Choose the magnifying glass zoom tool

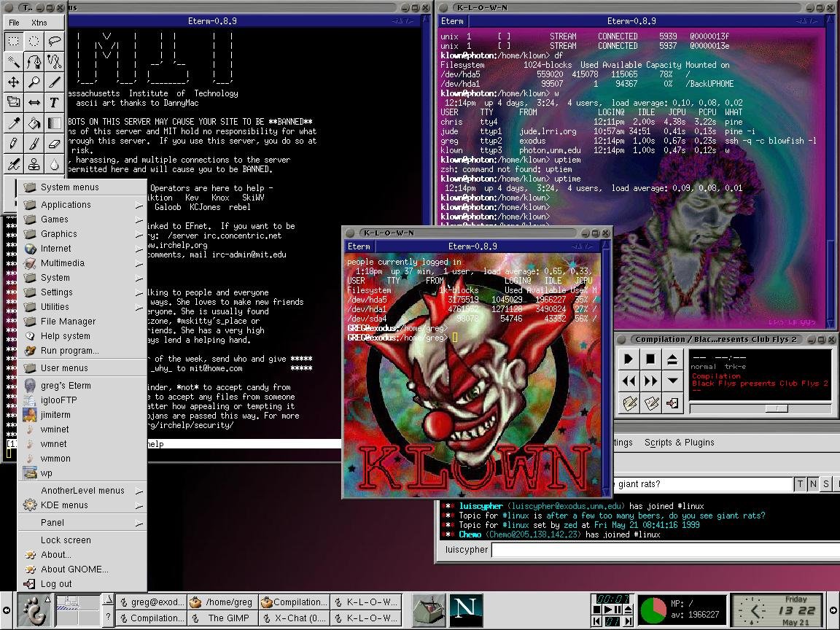click(34, 82)
